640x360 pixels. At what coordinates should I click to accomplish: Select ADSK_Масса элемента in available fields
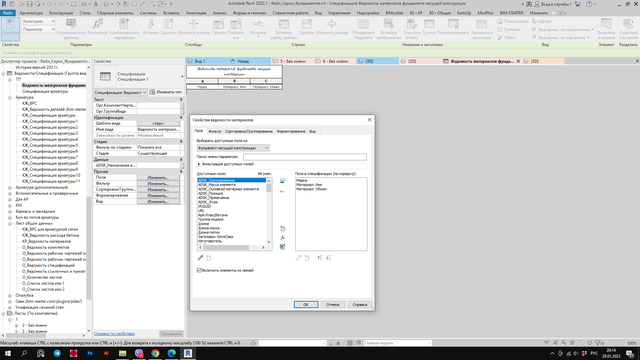pyautogui.click(x=217, y=185)
